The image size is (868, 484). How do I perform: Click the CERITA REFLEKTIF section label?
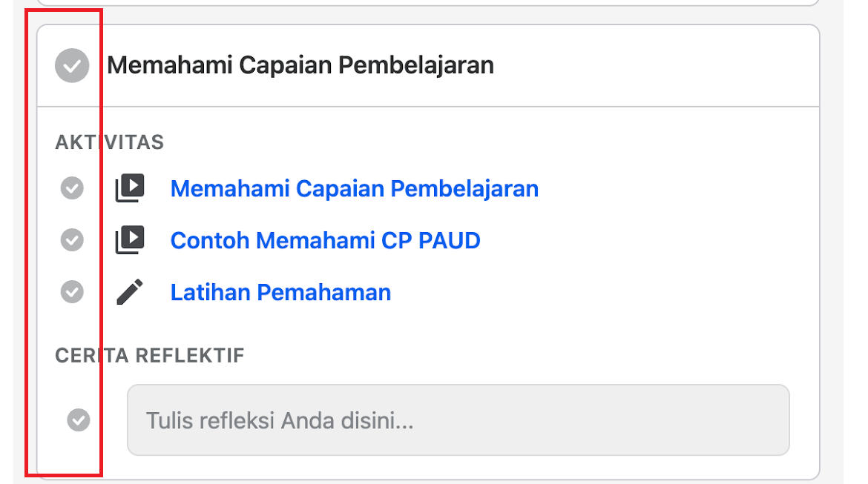click(x=149, y=356)
